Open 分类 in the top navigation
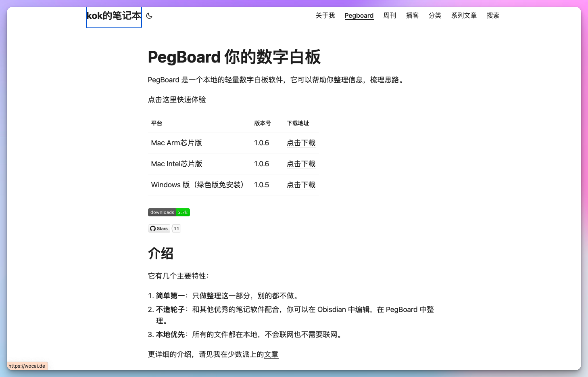Image resolution: width=588 pixels, height=377 pixels. pos(435,15)
